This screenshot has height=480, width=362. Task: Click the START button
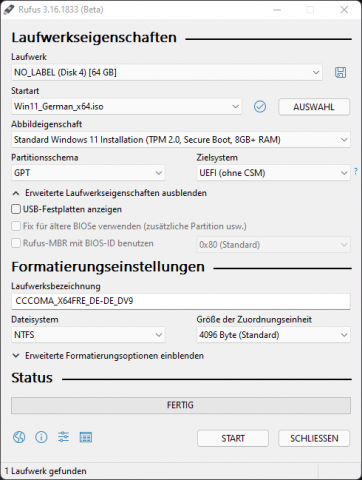coord(233,438)
